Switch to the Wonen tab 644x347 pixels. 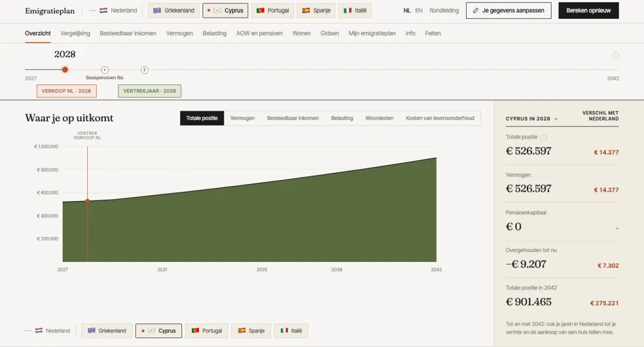pyautogui.click(x=302, y=33)
